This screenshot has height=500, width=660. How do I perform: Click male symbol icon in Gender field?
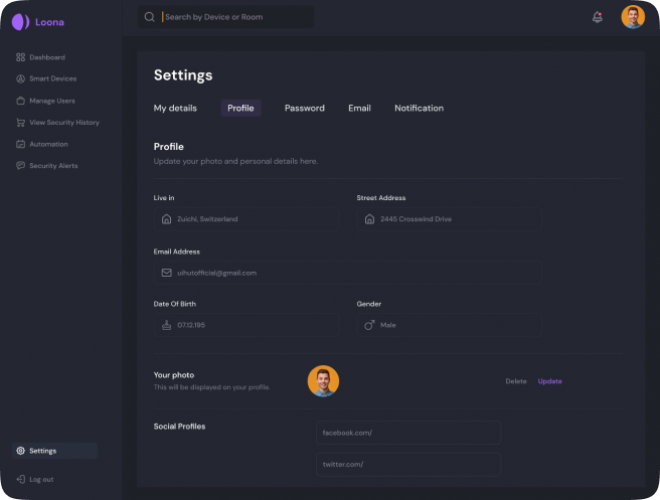369,325
